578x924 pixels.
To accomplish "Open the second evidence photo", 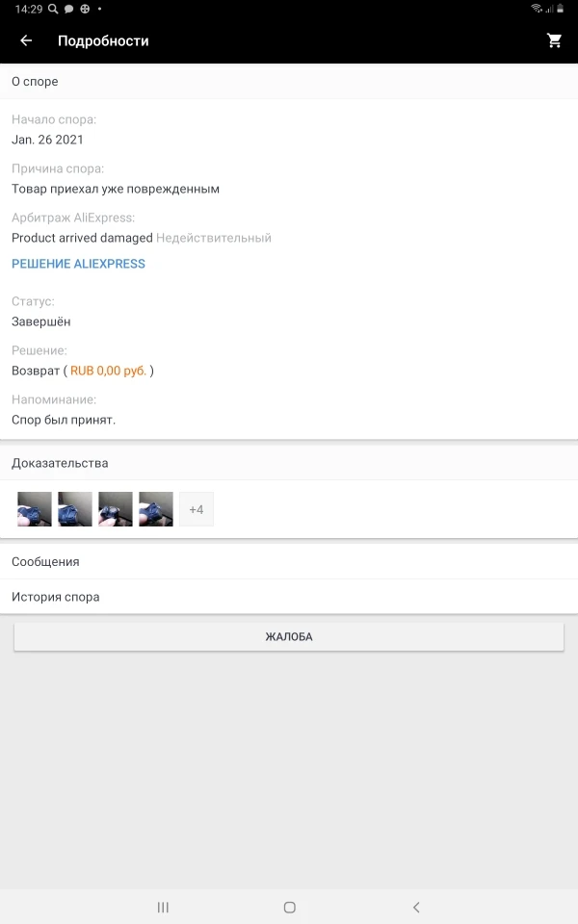I will tap(75, 509).
